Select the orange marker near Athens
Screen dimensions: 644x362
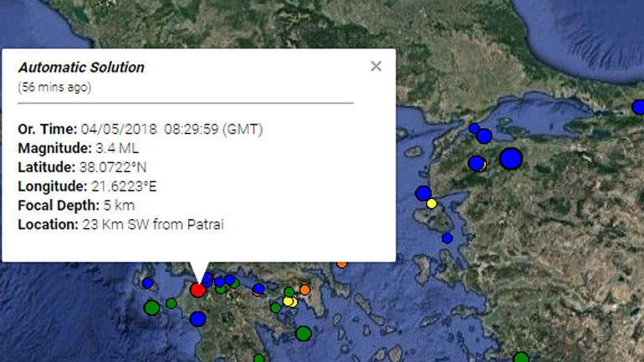[304, 289]
